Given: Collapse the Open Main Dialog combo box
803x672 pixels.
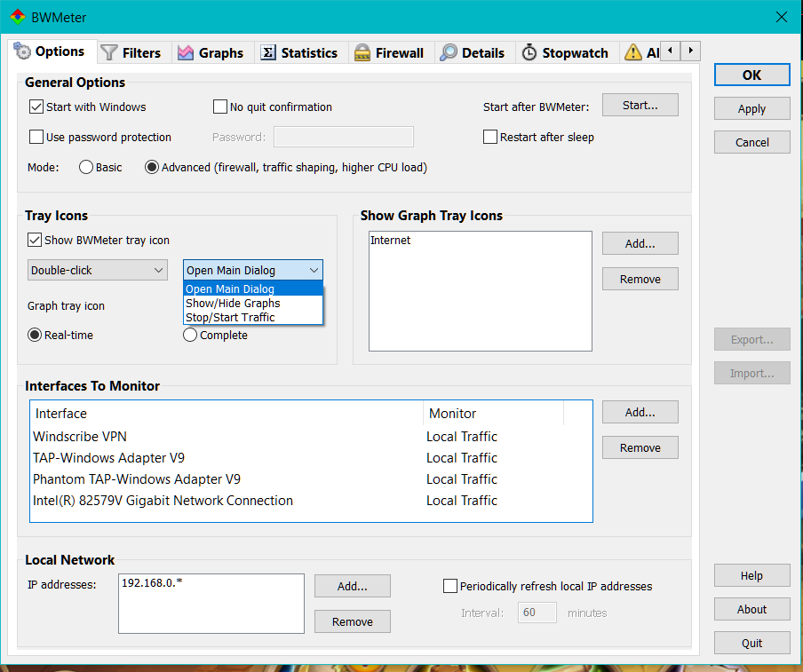Looking at the screenshot, I should [x=253, y=270].
